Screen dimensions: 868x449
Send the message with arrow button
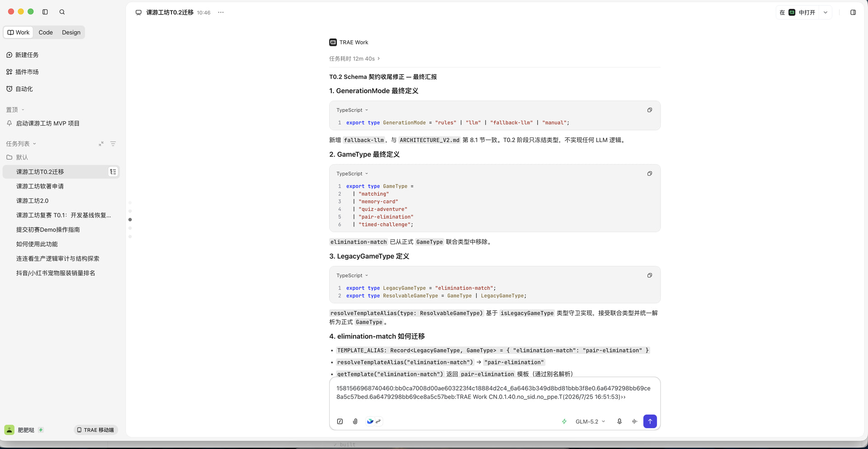click(x=650, y=421)
